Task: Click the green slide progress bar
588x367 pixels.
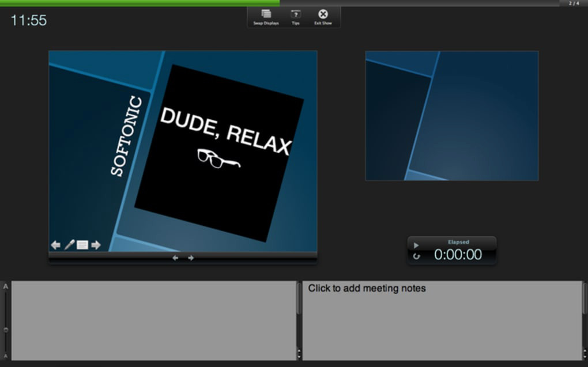Action: pyautogui.click(x=140, y=3)
